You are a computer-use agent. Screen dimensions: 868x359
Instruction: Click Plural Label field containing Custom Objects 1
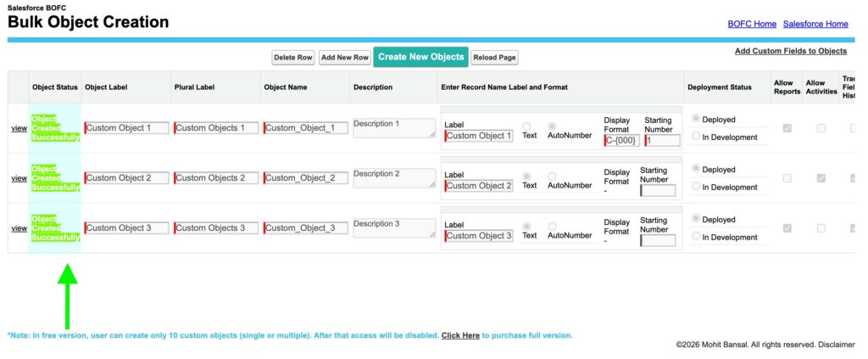click(216, 128)
